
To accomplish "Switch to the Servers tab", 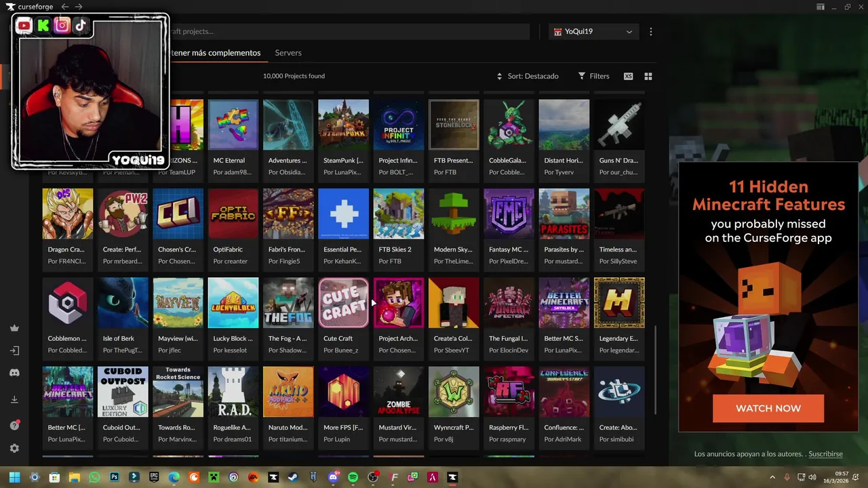I will point(288,53).
